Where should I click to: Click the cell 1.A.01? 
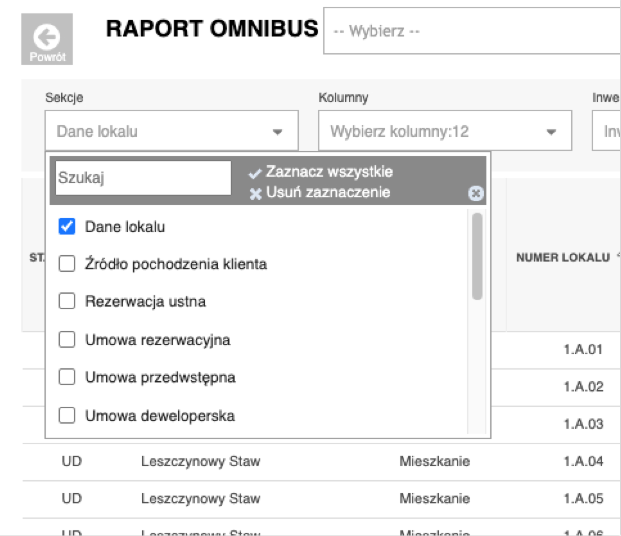point(583,349)
